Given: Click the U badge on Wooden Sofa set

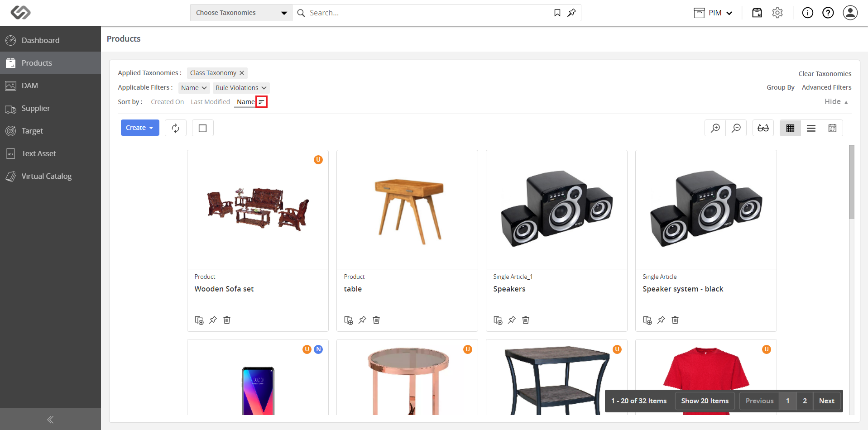Looking at the screenshot, I should (x=318, y=160).
